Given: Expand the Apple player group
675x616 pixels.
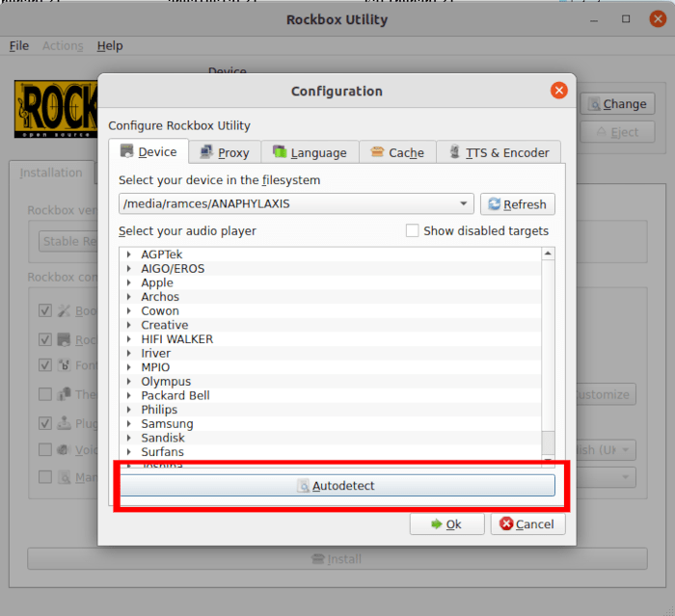Looking at the screenshot, I should click(128, 282).
